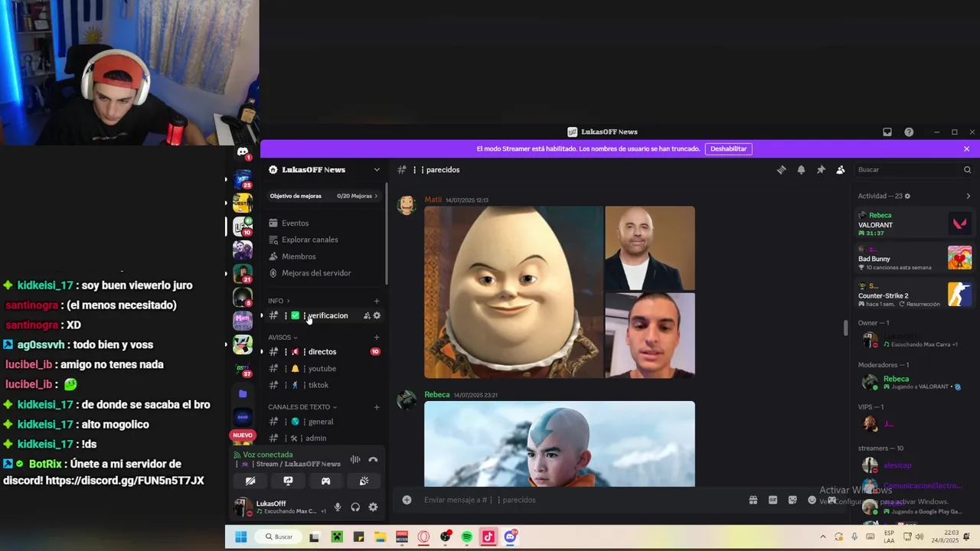Open the volume control in system tray
The width and height of the screenshot is (980, 551).
click(919, 537)
